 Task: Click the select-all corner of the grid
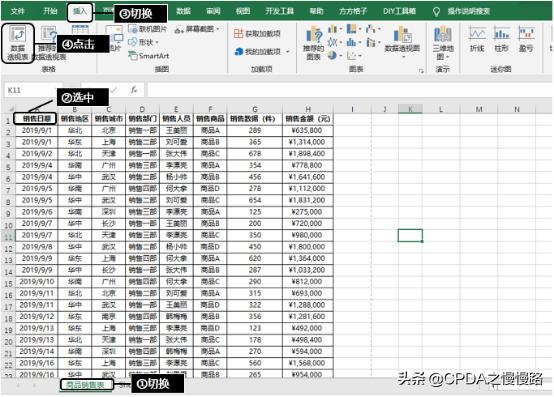click(9, 109)
